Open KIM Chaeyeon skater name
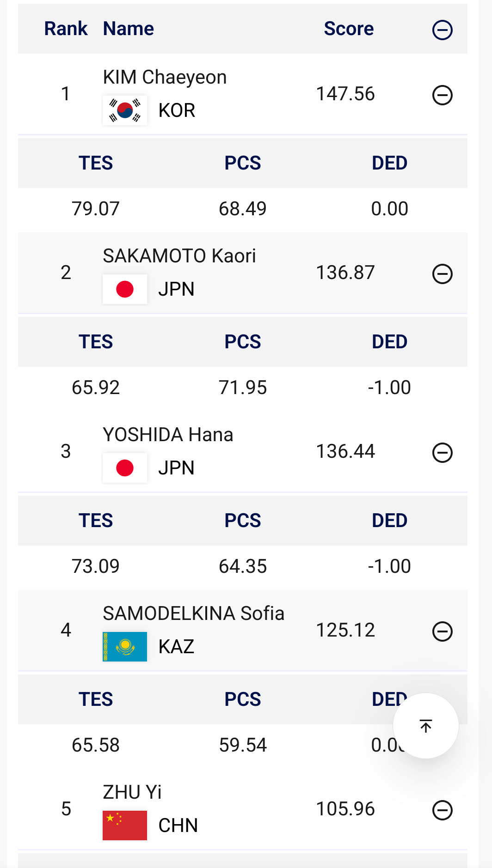492x868 pixels. (165, 77)
